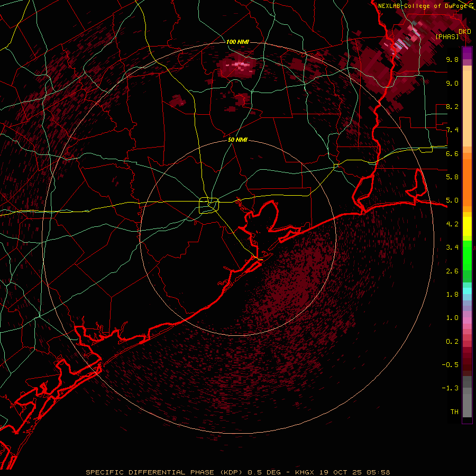This screenshot has height=476, width=476.
Task: Click the pink storm cell below 100 NMI label
Action: click(239, 66)
